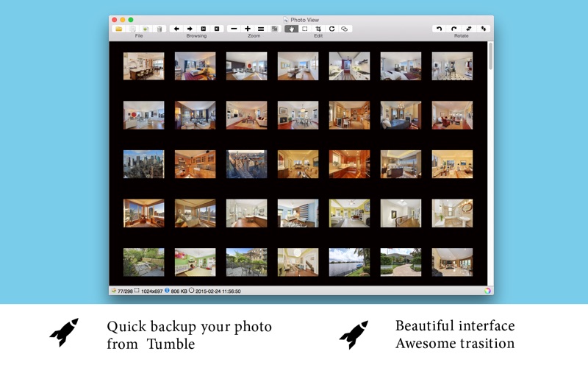This screenshot has height=368, width=588.
Task: Select the crop tool
Action: coord(318,29)
